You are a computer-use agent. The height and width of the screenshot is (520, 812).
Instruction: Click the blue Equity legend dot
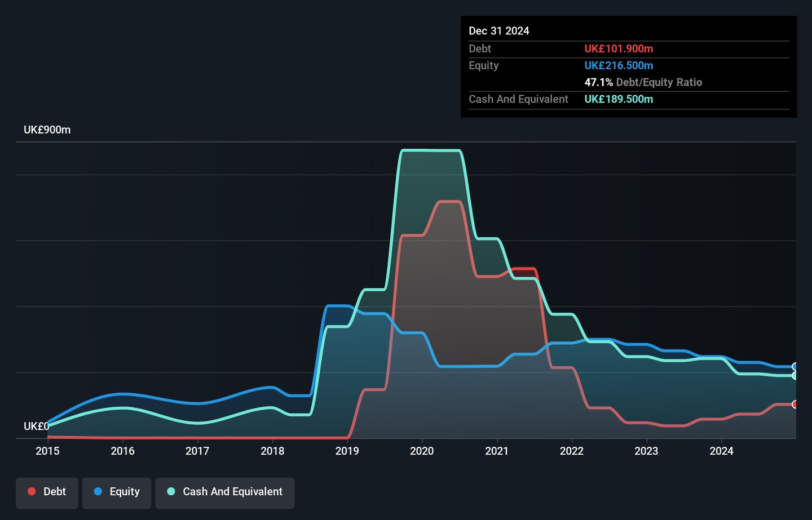click(98, 492)
